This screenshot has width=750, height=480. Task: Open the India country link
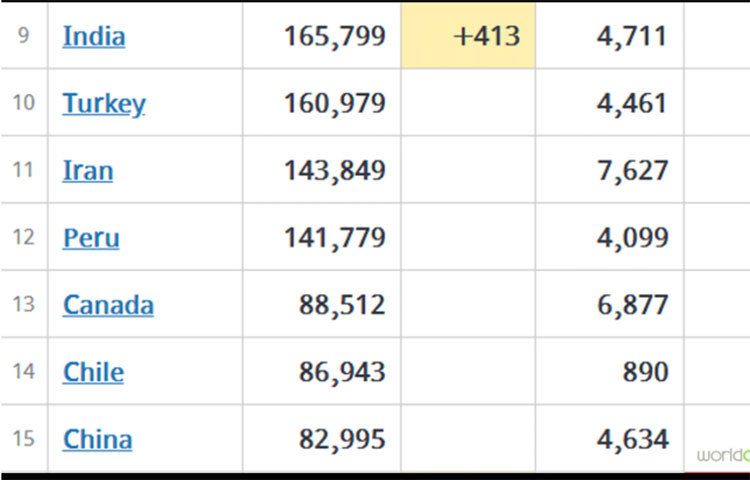[94, 37]
